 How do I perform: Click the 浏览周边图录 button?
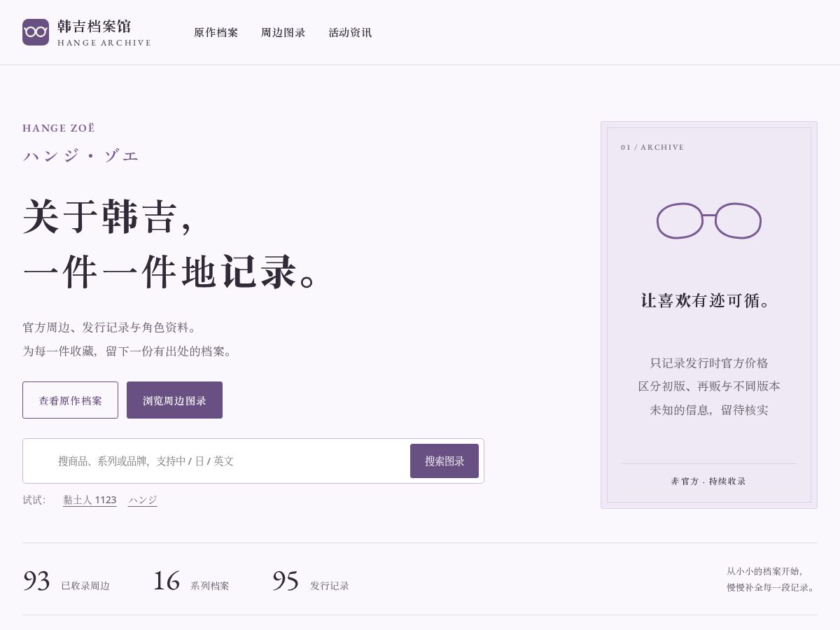174,400
